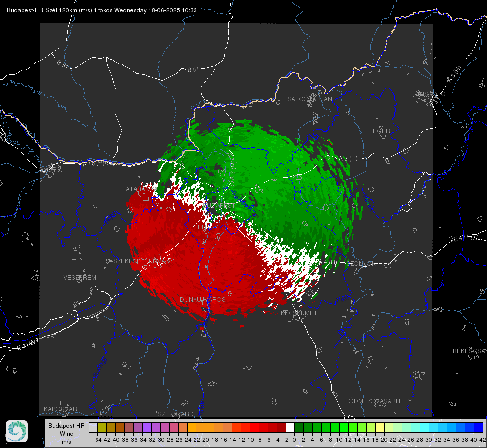Image resolution: width=487 pixels, height=448 pixels.
Task: Click the olive swatch after grey swatch
Action: (x=102, y=427)
